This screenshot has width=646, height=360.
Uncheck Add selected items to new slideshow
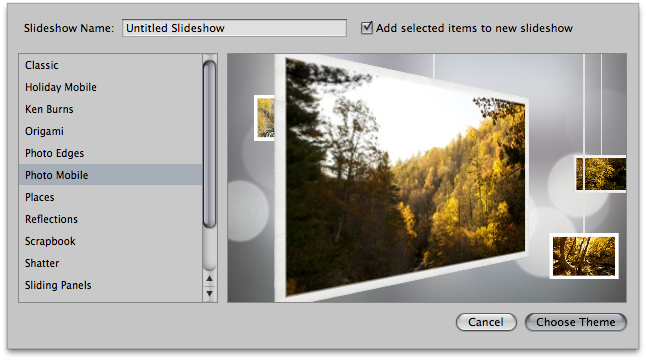point(366,28)
